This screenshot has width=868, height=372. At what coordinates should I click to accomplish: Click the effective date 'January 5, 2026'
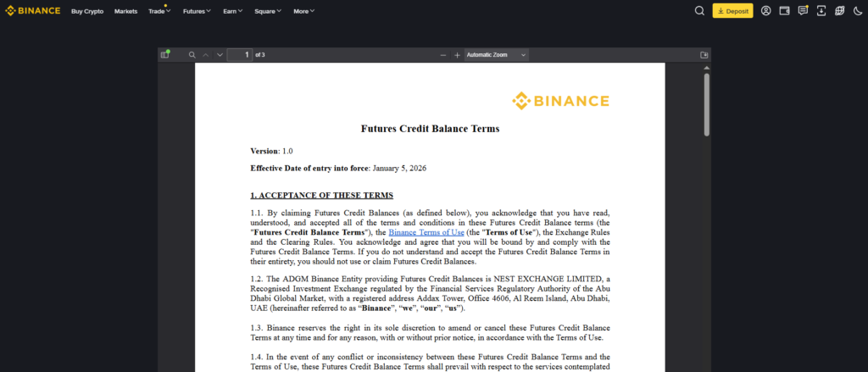pos(399,169)
